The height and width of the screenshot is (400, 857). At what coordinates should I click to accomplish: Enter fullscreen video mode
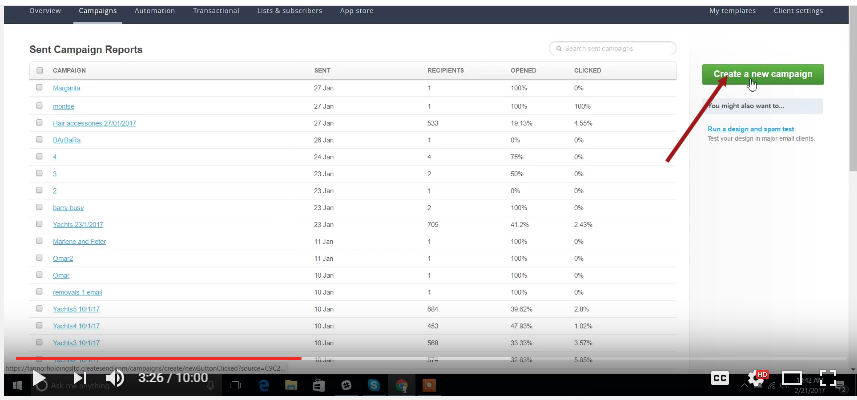click(x=828, y=378)
